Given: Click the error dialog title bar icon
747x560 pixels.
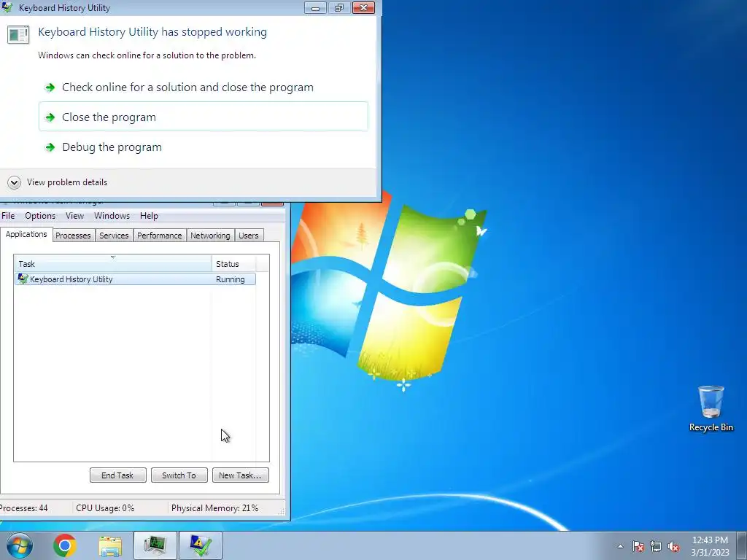Looking at the screenshot, I should tap(7, 7).
